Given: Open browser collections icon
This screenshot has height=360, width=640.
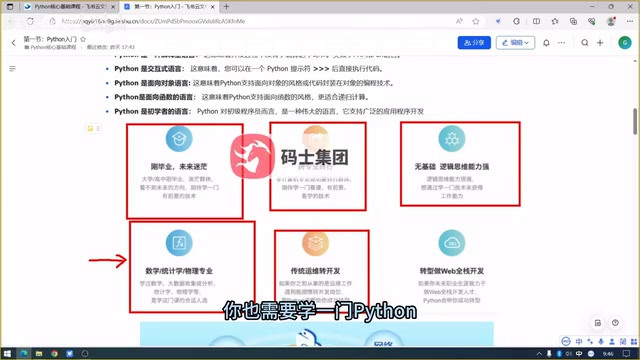Looking at the screenshot, I should pos(573,21).
